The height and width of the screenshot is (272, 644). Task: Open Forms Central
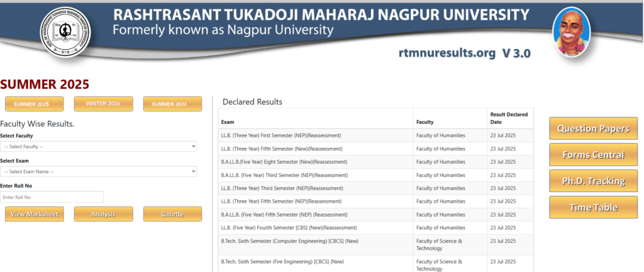(x=593, y=155)
